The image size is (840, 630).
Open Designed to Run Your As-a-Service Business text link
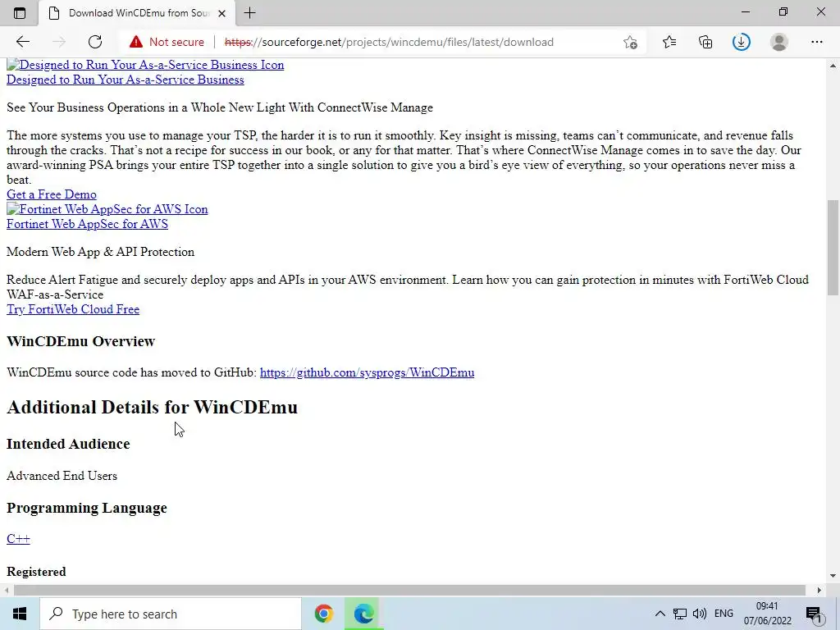126,80
